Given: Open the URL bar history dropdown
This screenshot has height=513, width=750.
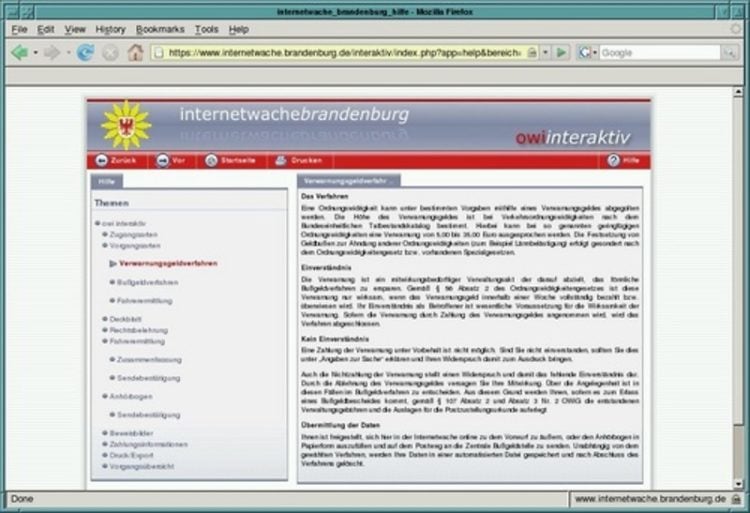Looking at the screenshot, I should point(545,52).
